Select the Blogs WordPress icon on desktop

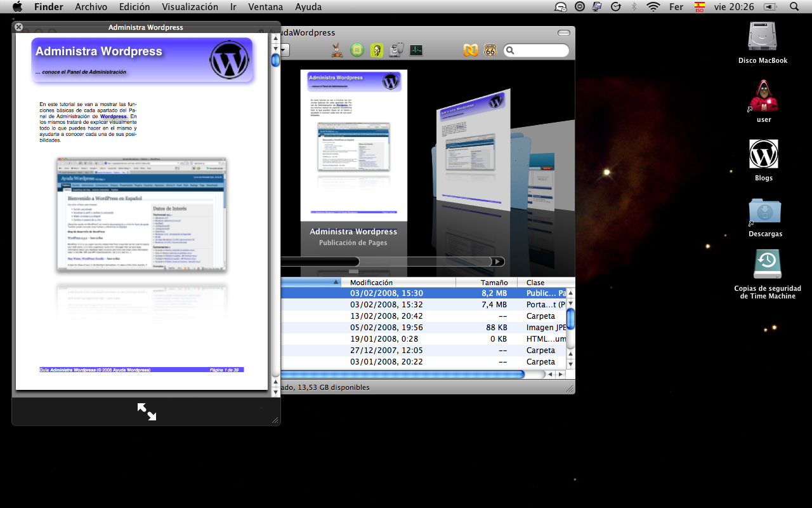[x=764, y=154]
